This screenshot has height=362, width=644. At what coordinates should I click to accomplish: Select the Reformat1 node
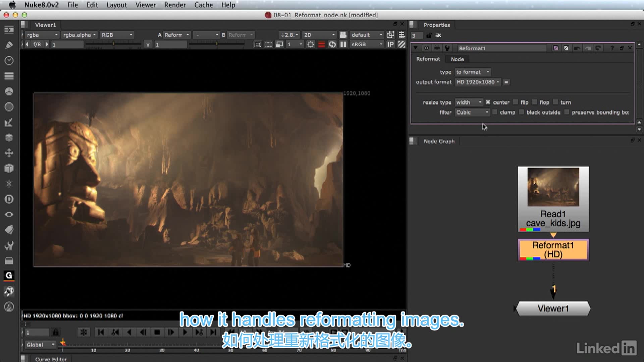[x=553, y=250]
